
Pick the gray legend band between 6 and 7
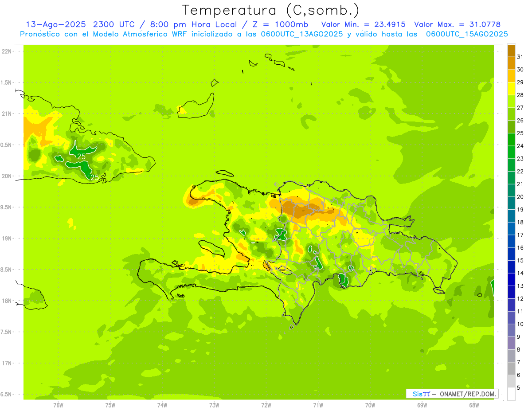[x=511, y=368]
